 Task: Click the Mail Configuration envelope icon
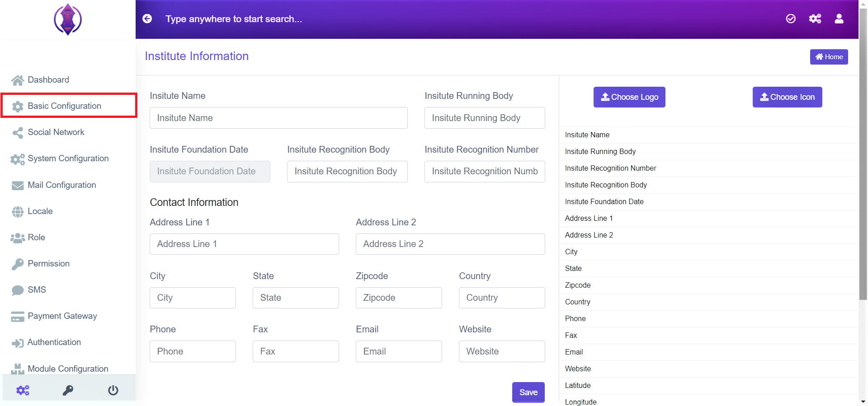click(18, 186)
